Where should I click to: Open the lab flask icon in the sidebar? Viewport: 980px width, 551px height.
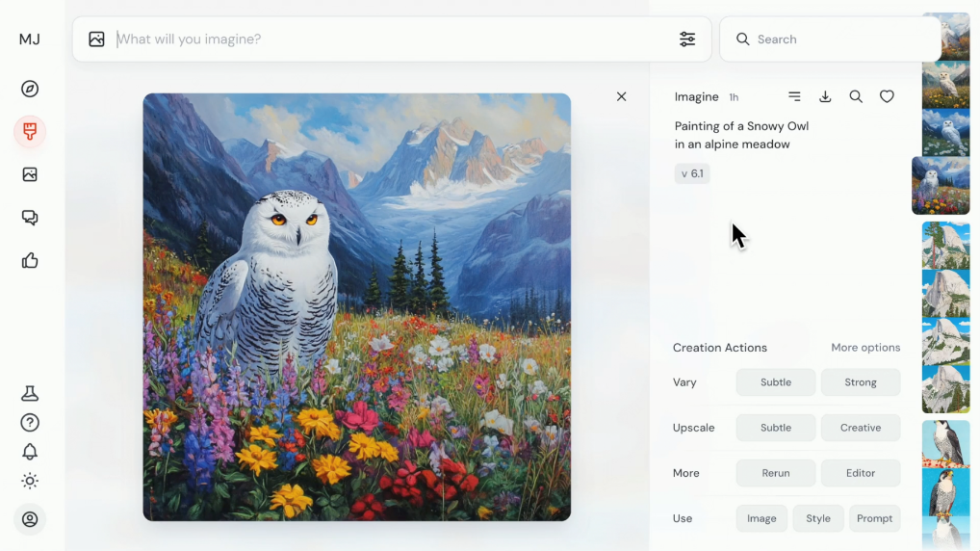[x=30, y=393]
